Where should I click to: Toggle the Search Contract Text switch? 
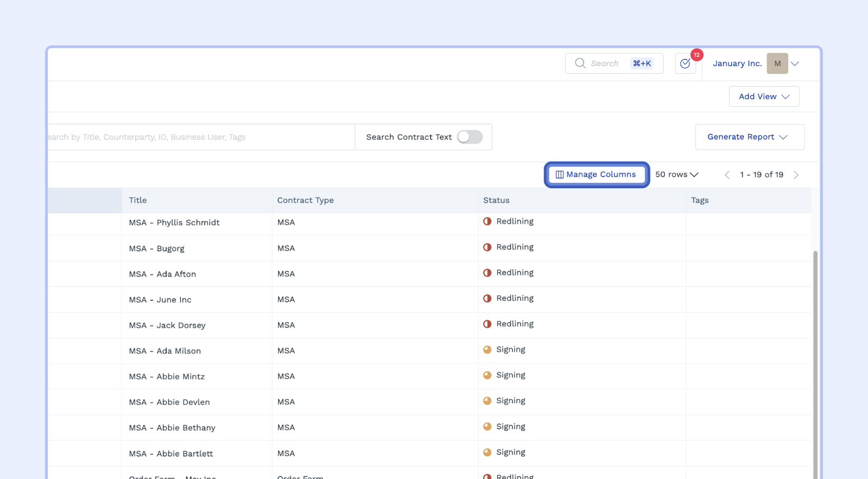pyautogui.click(x=469, y=137)
